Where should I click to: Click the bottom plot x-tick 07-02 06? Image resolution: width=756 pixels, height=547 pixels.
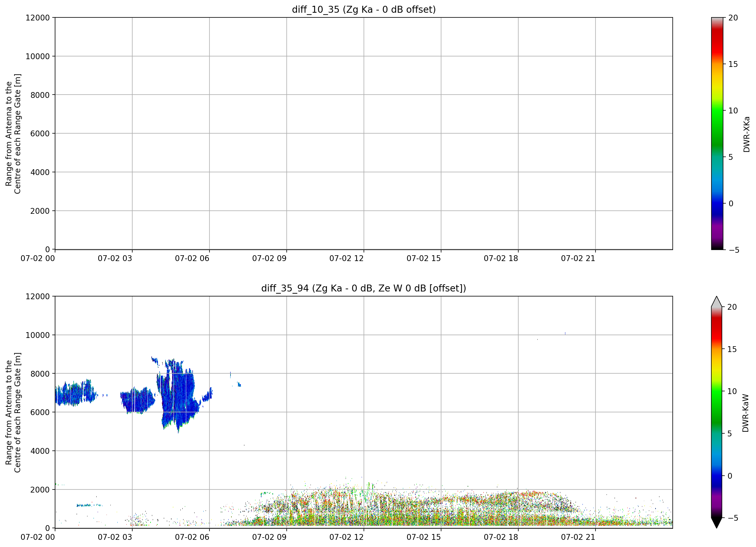[192, 537]
